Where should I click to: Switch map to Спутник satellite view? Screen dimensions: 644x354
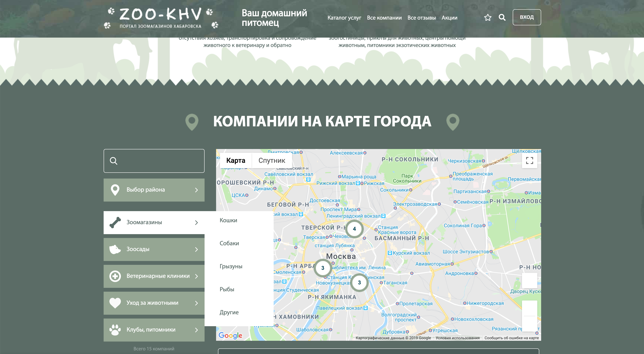click(x=272, y=160)
